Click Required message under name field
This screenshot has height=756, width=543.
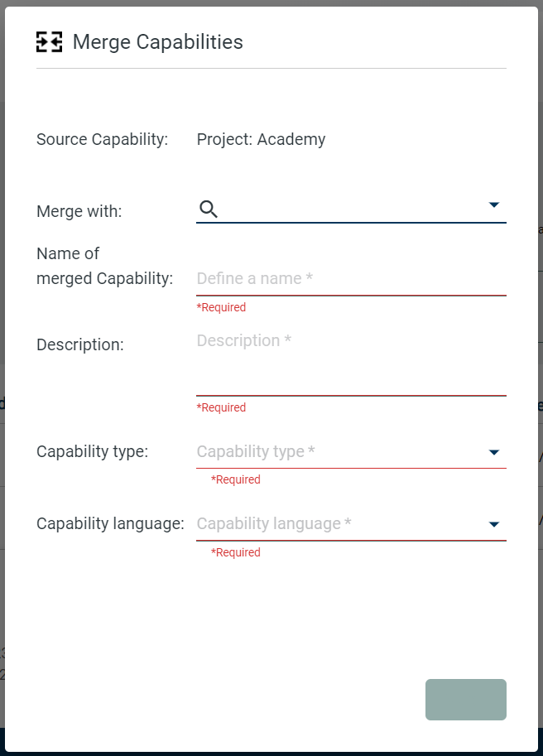pyautogui.click(x=221, y=307)
